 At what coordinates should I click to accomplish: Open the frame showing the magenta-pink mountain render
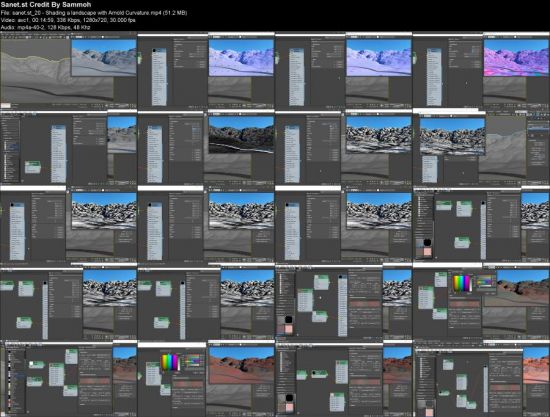(481, 70)
